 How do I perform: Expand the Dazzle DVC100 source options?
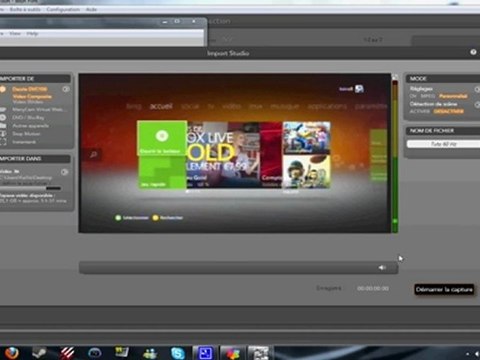point(66,89)
